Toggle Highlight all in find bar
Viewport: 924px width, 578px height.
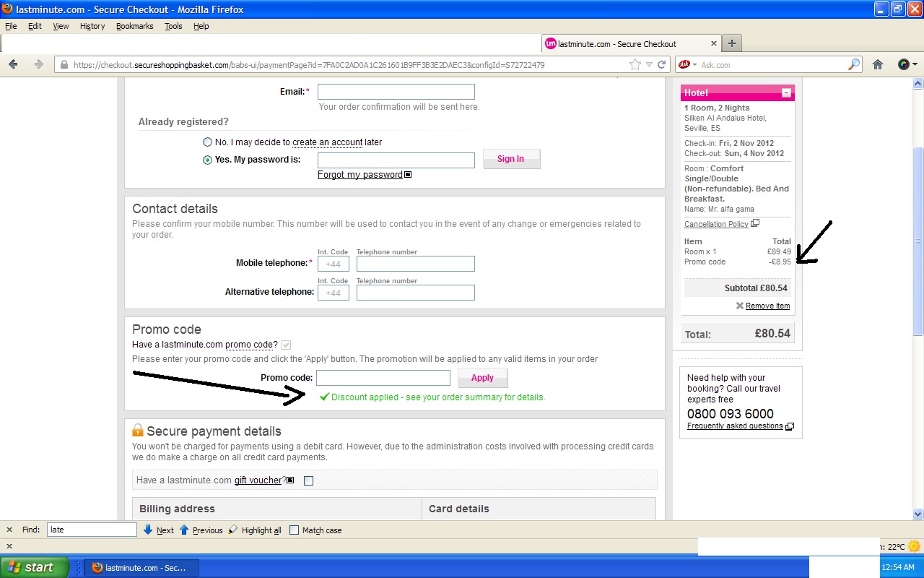(255, 530)
